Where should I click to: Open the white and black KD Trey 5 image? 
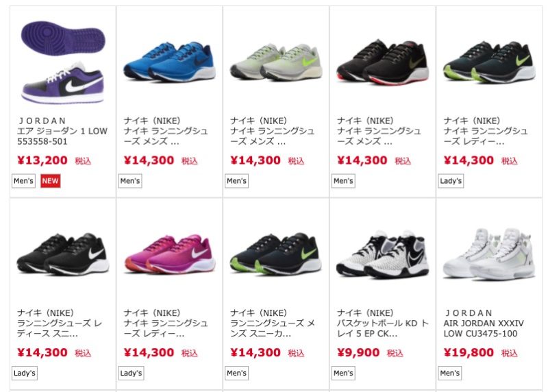tap(383, 254)
